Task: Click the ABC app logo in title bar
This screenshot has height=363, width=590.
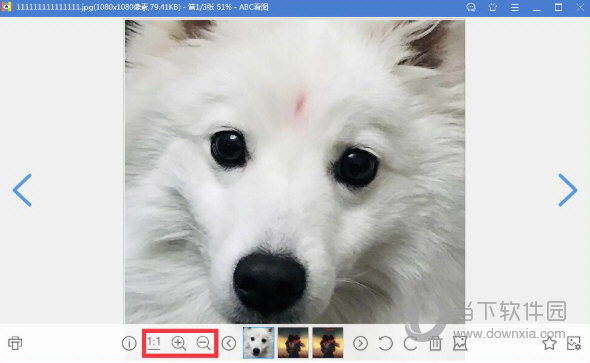Action: tap(6, 7)
